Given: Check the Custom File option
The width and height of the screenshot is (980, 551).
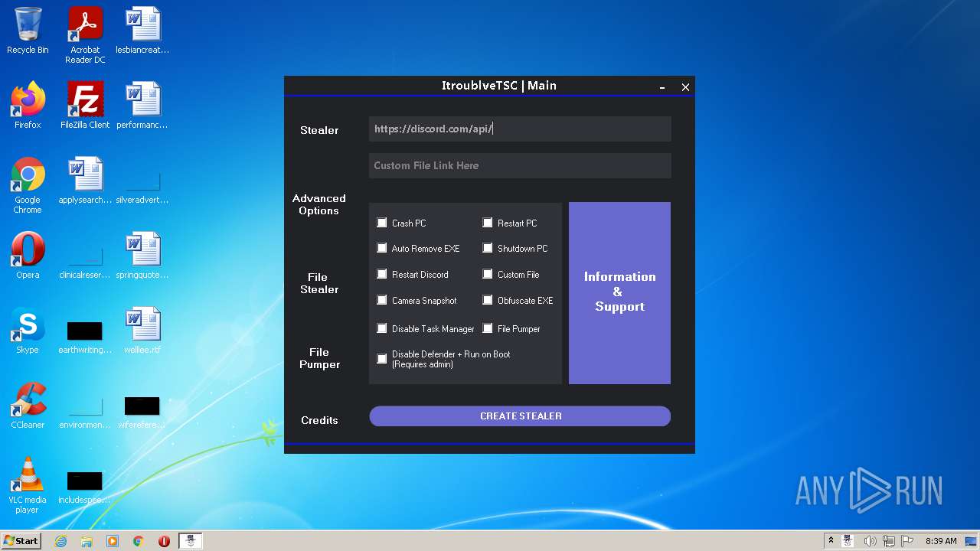Looking at the screenshot, I should coord(488,274).
